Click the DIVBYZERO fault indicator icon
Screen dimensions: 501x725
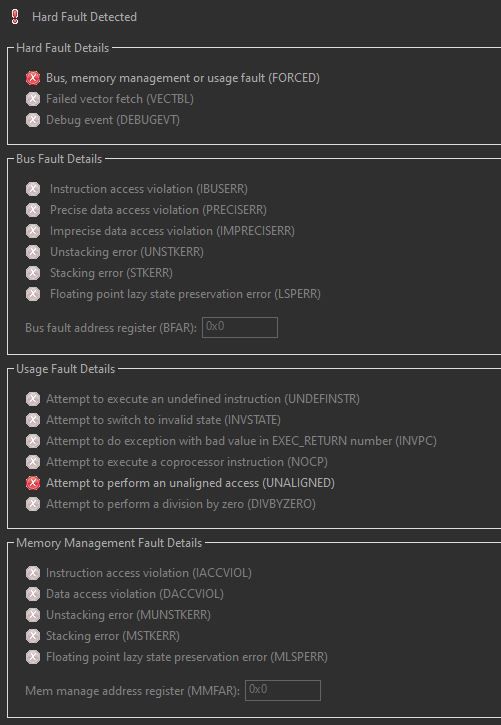point(33,504)
